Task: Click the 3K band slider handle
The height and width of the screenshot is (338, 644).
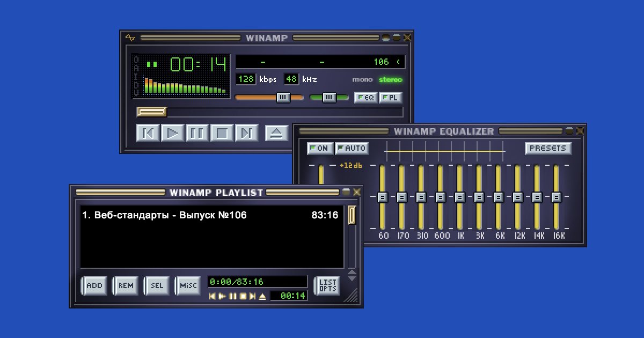Action: 479,197
